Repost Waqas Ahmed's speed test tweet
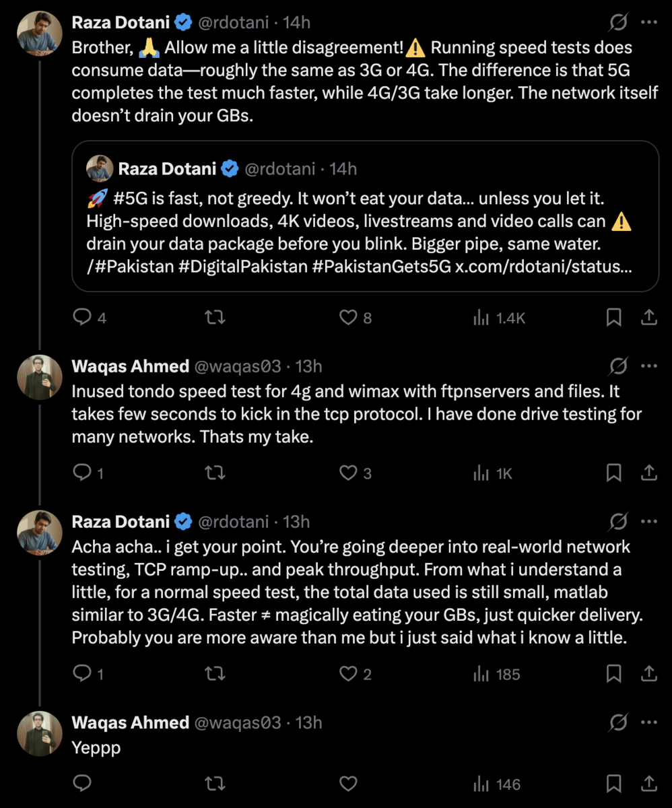The width and height of the screenshot is (672, 808). coord(214,473)
